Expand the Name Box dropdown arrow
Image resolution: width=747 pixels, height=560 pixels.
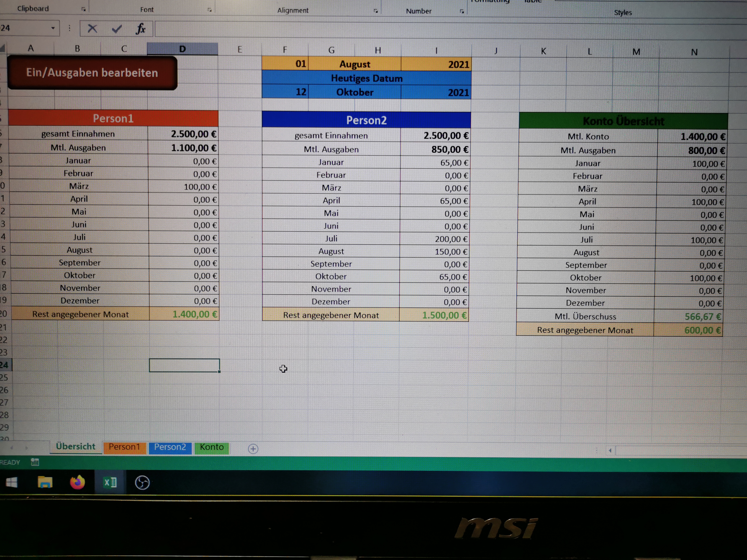(x=53, y=28)
